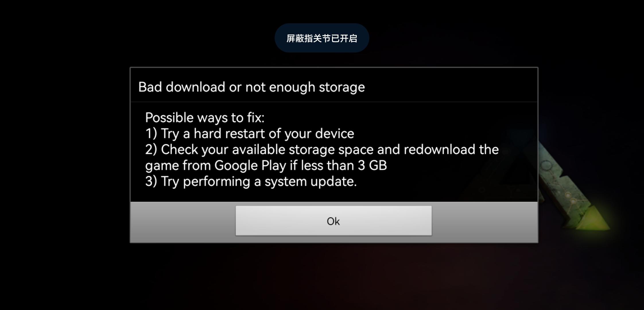
Task: Click the glowing green tip of ARK logo
Action: [595, 222]
